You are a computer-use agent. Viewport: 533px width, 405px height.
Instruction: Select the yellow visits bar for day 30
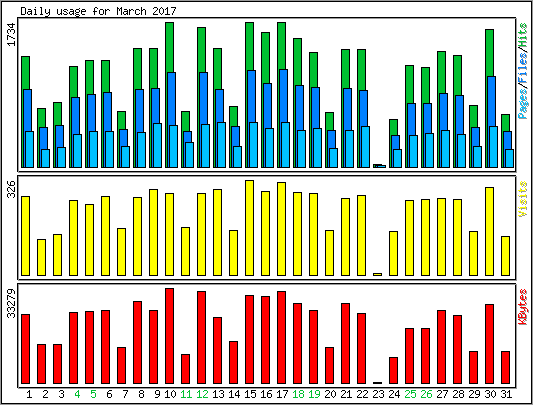pos(489,231)
